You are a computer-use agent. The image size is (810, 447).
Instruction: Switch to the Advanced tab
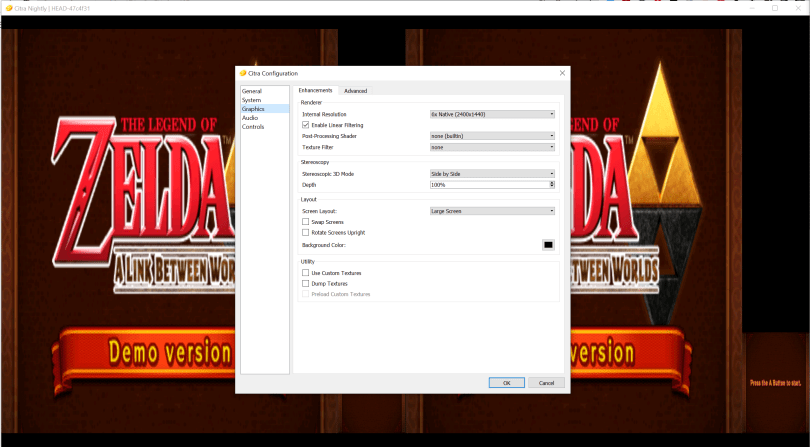tap(355, 91)
